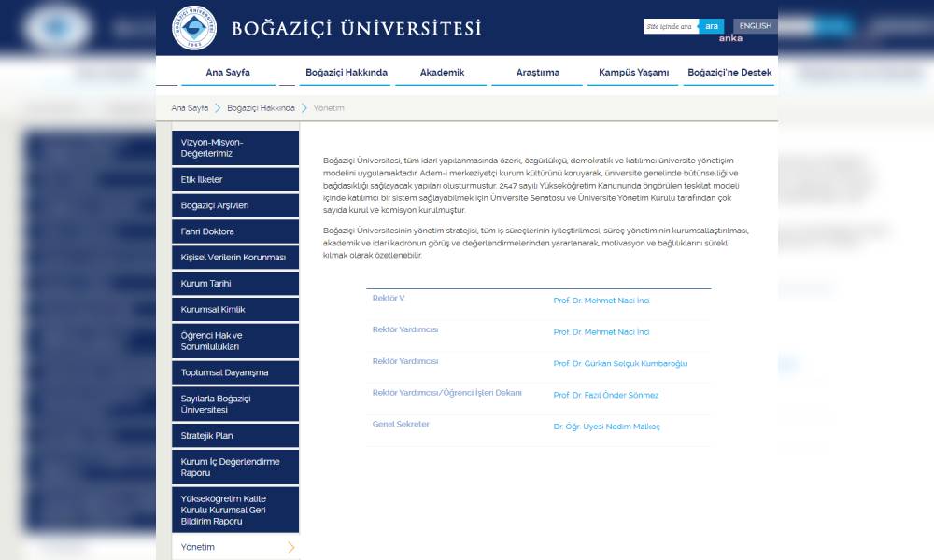Open Kurum Tarihi sidebar item
The image size is (934, 560).
235,284
